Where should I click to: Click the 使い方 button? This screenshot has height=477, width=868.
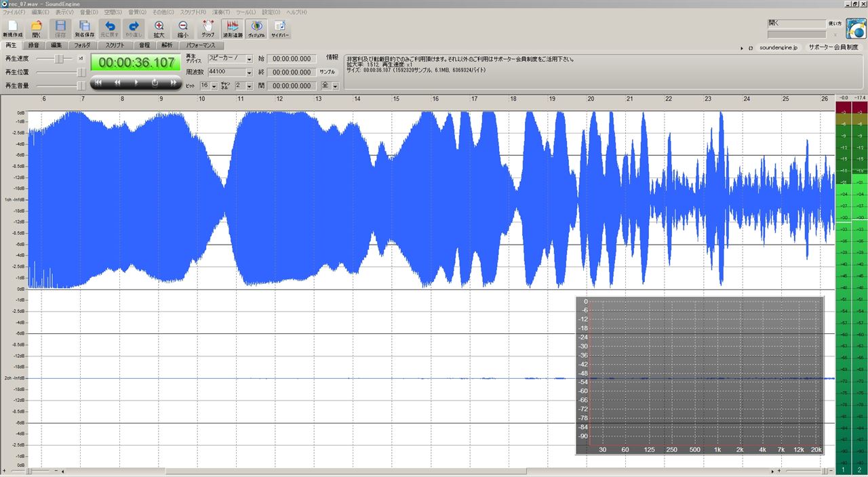pos(835,24)
